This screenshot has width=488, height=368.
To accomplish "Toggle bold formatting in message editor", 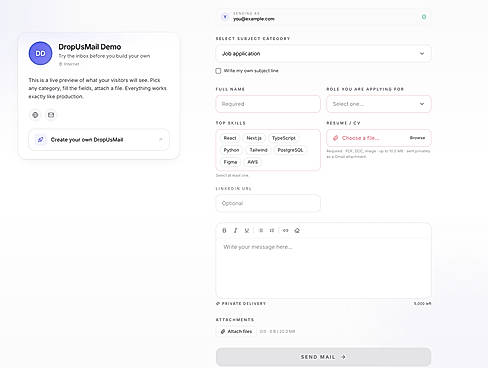I will tap(224, 230).
